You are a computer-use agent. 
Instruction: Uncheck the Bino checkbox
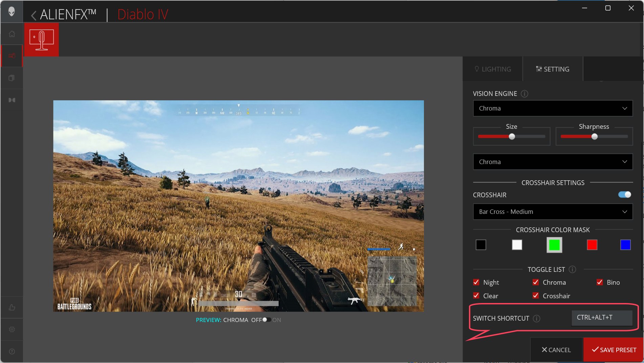[x=600, y=282]
